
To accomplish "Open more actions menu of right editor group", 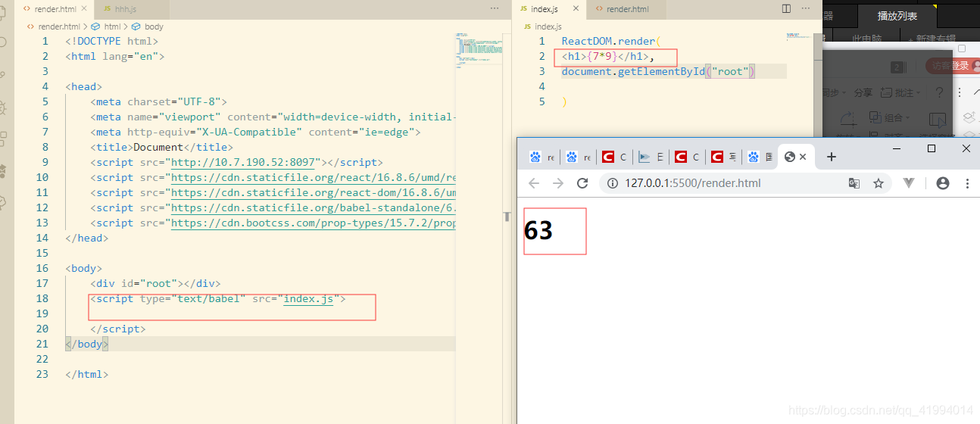I will pyautogui.click(x=807, y=8).
